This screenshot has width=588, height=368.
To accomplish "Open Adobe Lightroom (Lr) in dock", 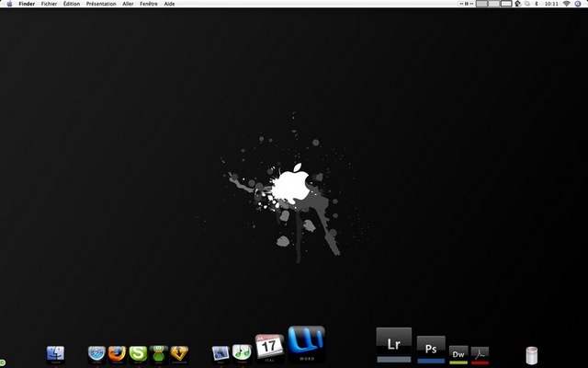I will point(394,345).
